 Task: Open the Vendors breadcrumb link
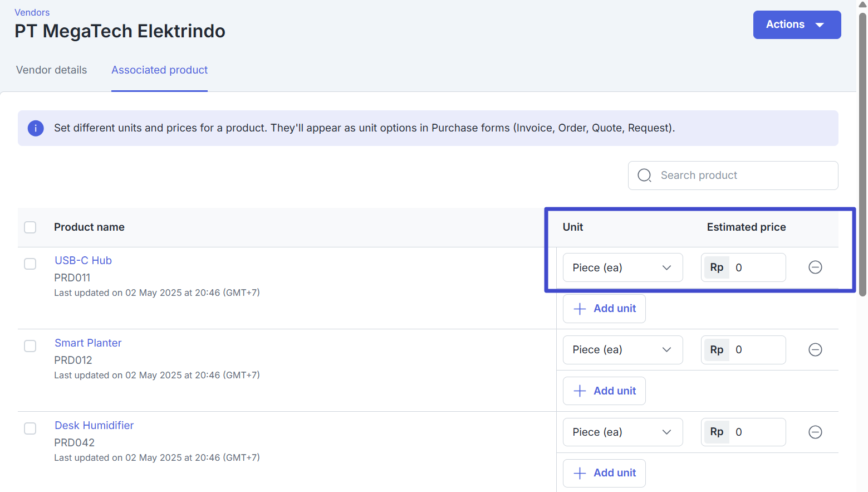tap(32, 12)
